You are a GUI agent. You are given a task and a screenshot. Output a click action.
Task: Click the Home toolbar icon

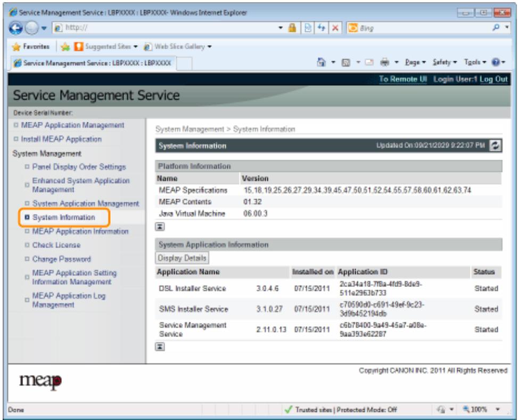coord(321,62)
